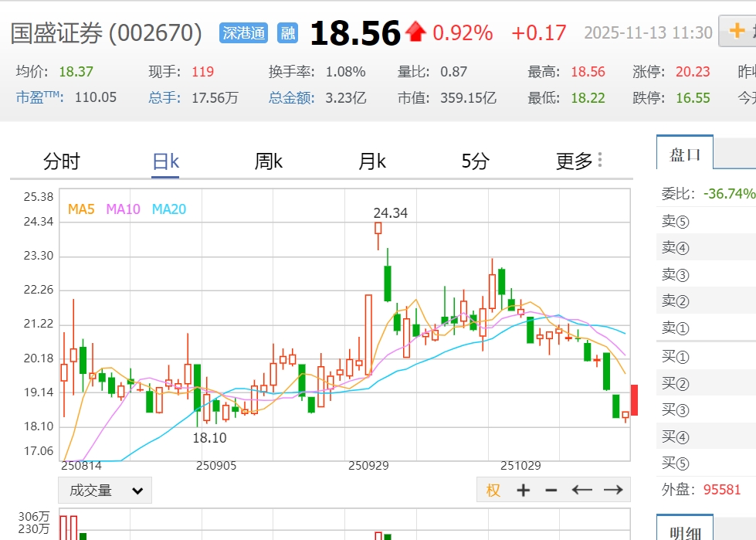Click the 最低 value 18.22
This screenshot has width=756, height=540.
[x=588, y=98]
